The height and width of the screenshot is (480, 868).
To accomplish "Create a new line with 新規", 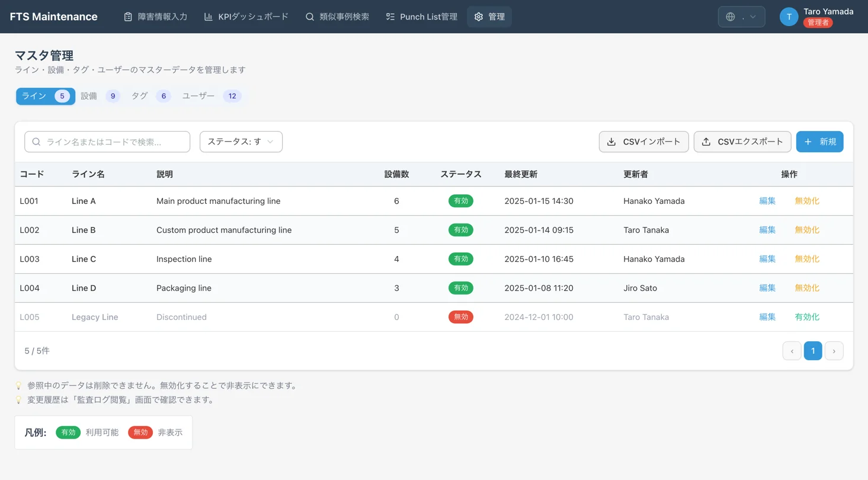I will tap(820, 142).
